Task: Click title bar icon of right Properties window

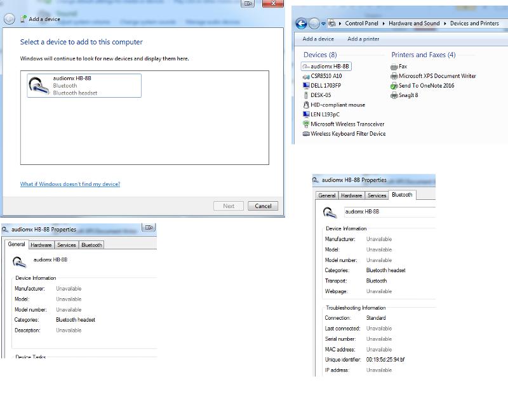Action: [x=316, y=180]
